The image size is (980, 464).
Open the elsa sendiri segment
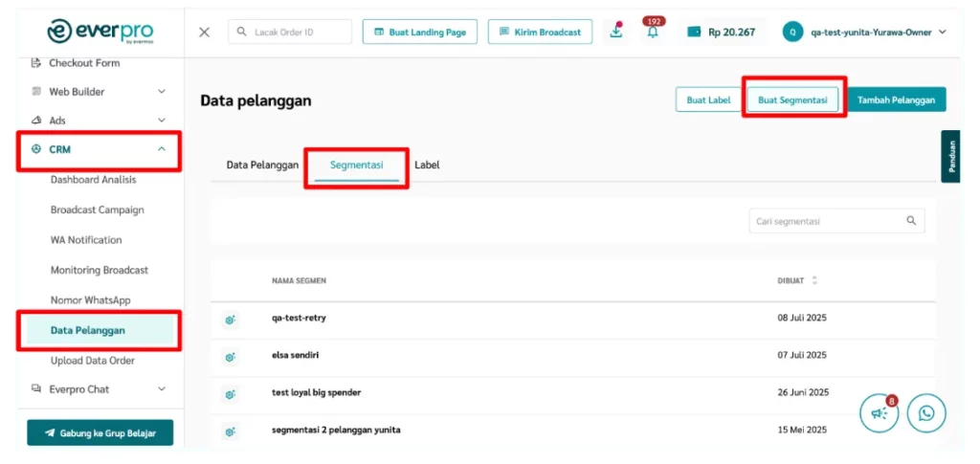tap(297, 355)
